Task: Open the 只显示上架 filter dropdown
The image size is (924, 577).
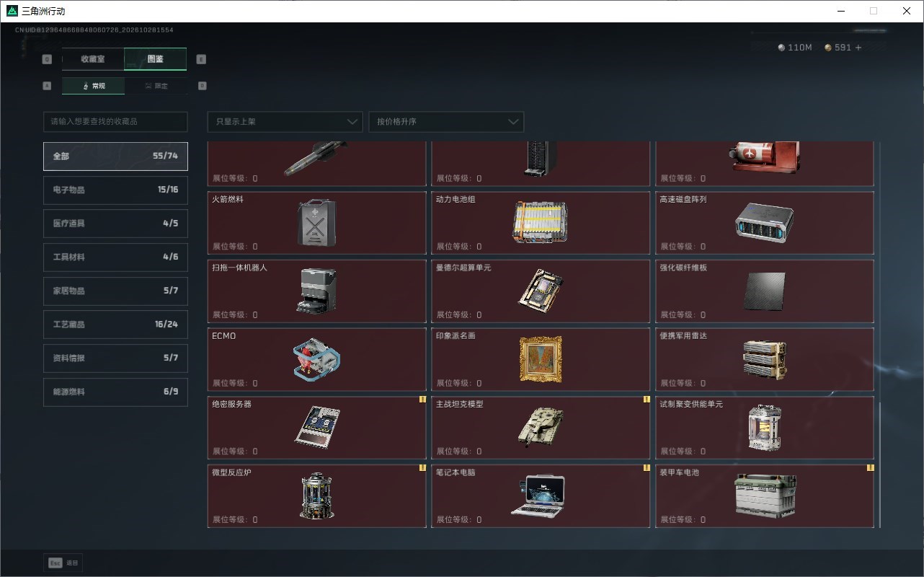Action: (285, 122)
